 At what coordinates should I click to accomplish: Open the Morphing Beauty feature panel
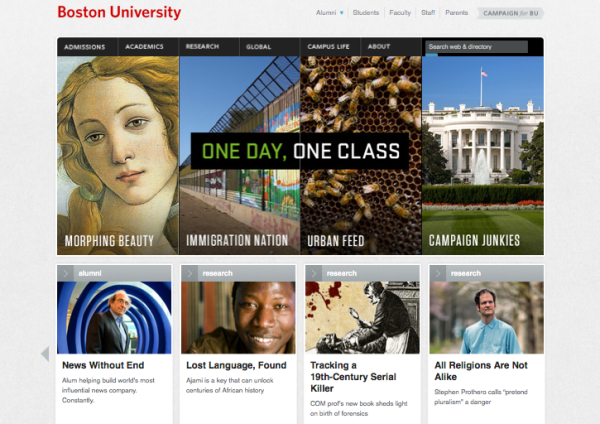pyautogui.click(x=118, y=155)
